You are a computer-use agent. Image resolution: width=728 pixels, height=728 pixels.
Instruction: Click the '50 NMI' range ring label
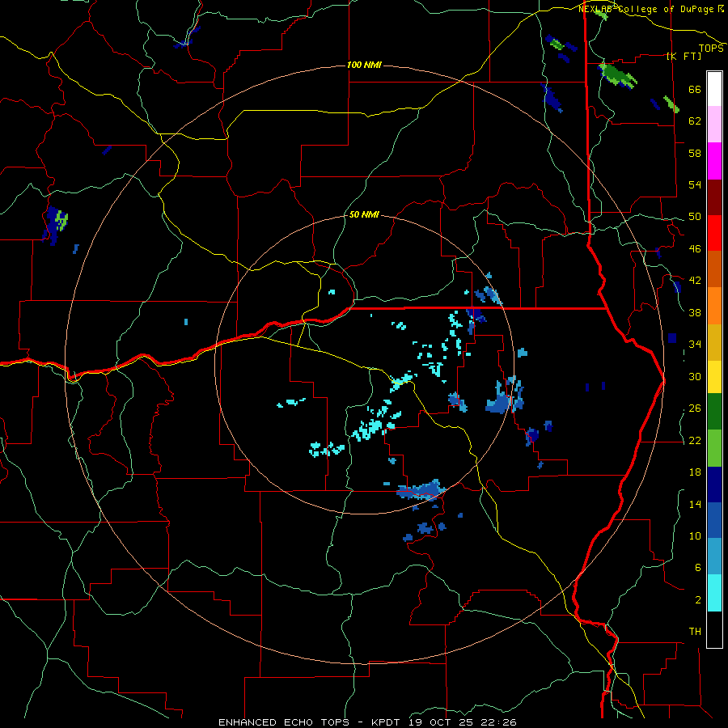tap(364, 214)
